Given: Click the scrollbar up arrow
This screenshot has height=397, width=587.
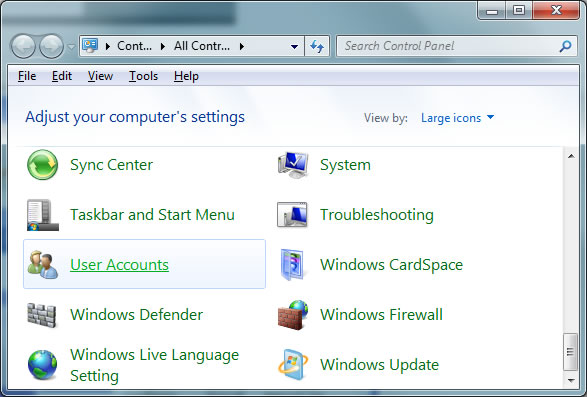Looking at the screenshot, I should point(571,156).
